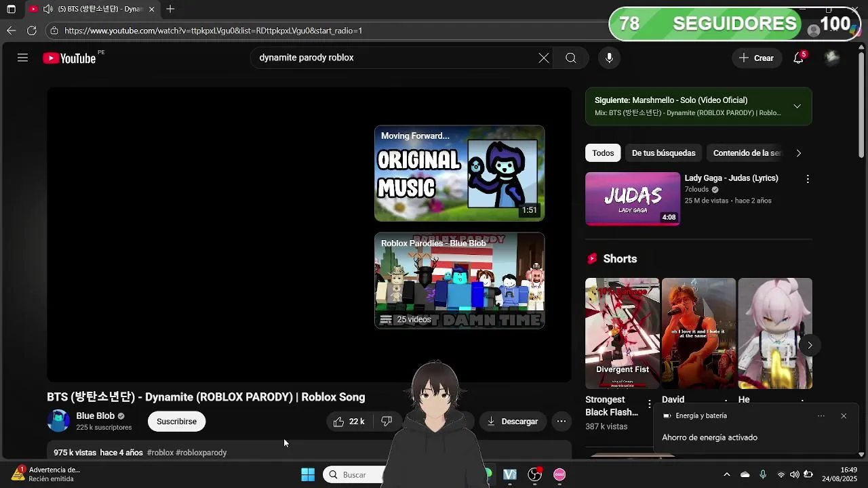Open the OneDrive cloud tray icon
The image size is (868, 488).
pyautogui.click(x=745, y=474)
